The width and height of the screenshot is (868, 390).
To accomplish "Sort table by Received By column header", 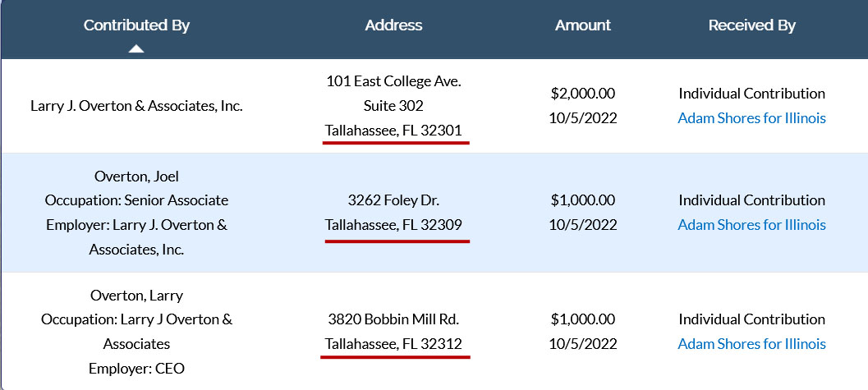I will click(751, 25).
